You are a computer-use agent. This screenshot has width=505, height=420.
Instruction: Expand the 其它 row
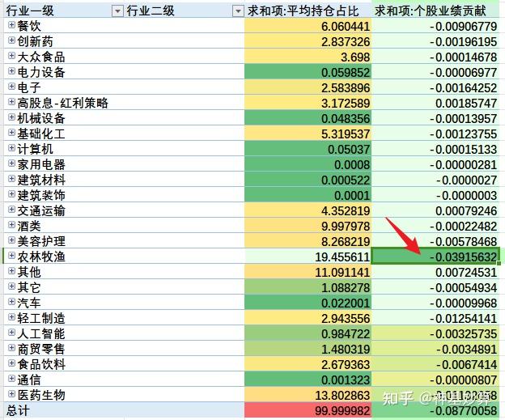(11, 286)
